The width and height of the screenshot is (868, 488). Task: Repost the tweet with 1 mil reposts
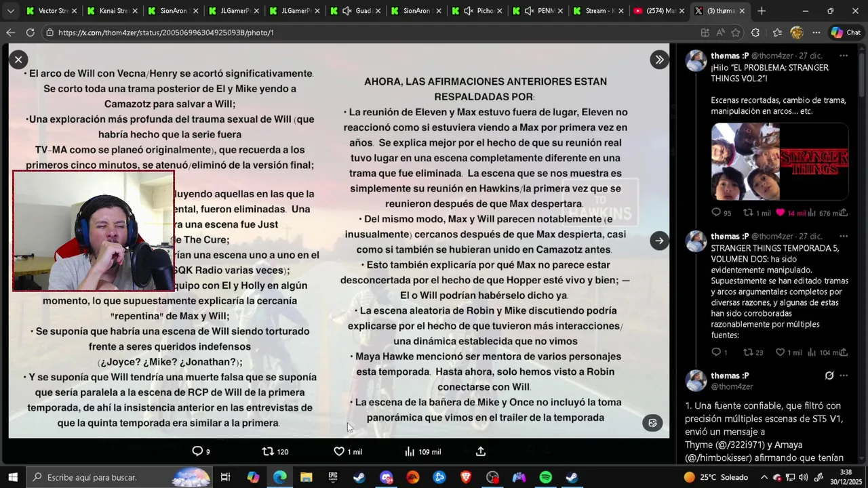tap(757, 213)
